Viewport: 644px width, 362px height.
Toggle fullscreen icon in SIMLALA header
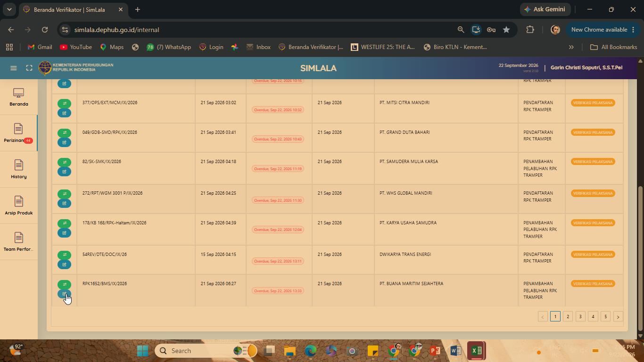(29, 68)
